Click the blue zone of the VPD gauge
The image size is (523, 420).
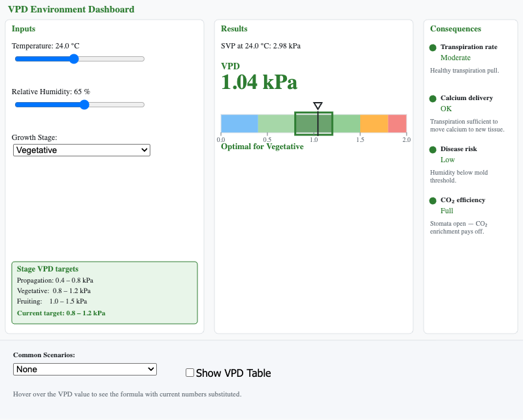(239, 124)
